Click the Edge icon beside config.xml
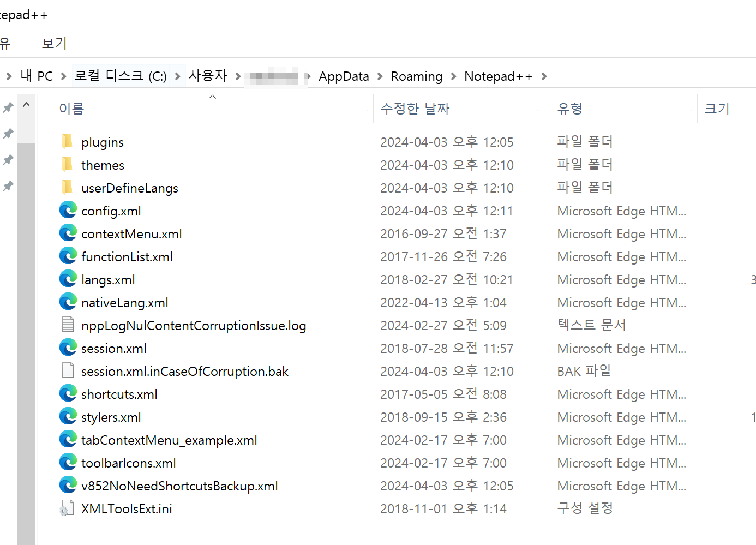756x545 pixels. (68, 210)
